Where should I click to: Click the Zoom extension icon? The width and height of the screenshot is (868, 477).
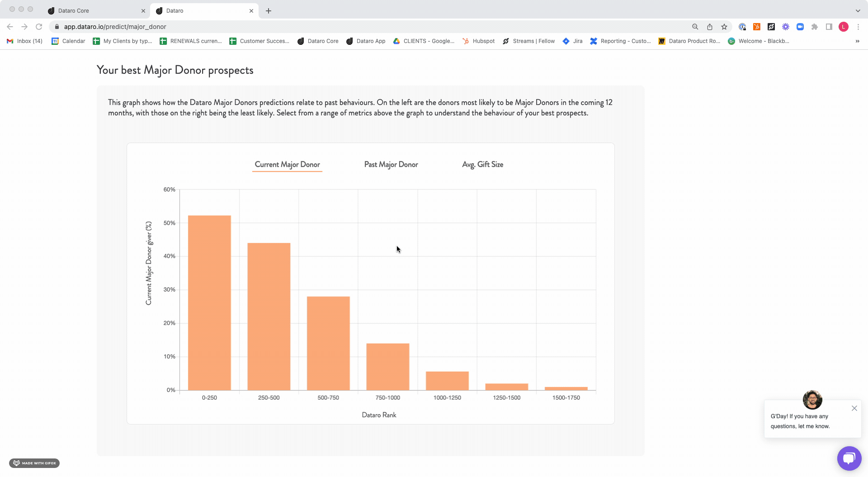(x=800, y=27)
